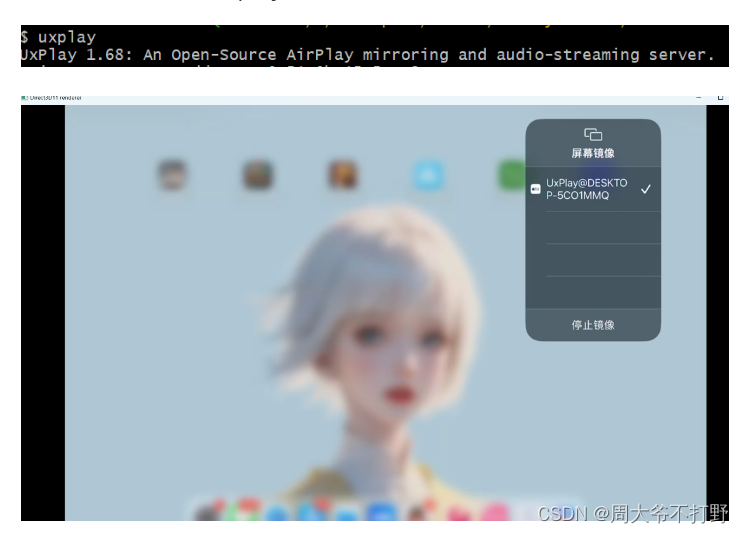Click the Direct3D11 renderer title bar icon
The width and height of the screenshot is (744, 533).
[24, 98]
